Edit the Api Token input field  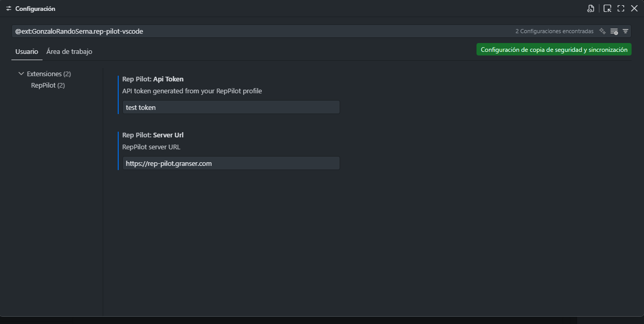(231, 107)
